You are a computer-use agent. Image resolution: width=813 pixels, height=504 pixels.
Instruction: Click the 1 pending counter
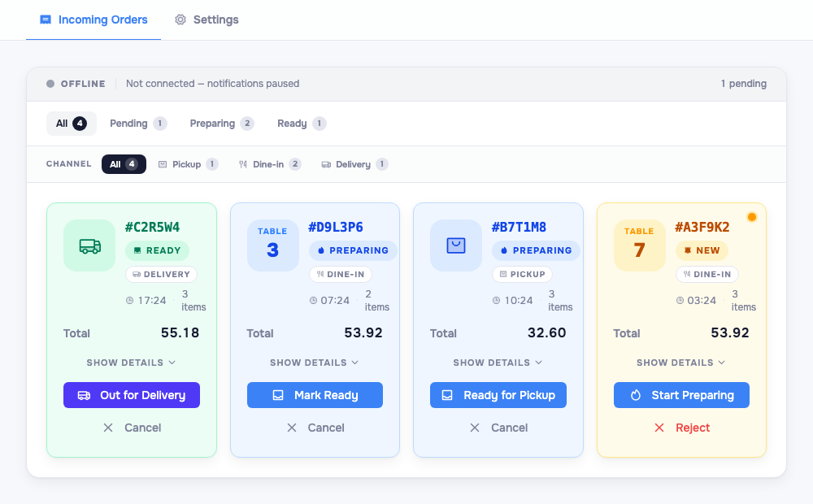click(744, 84)
